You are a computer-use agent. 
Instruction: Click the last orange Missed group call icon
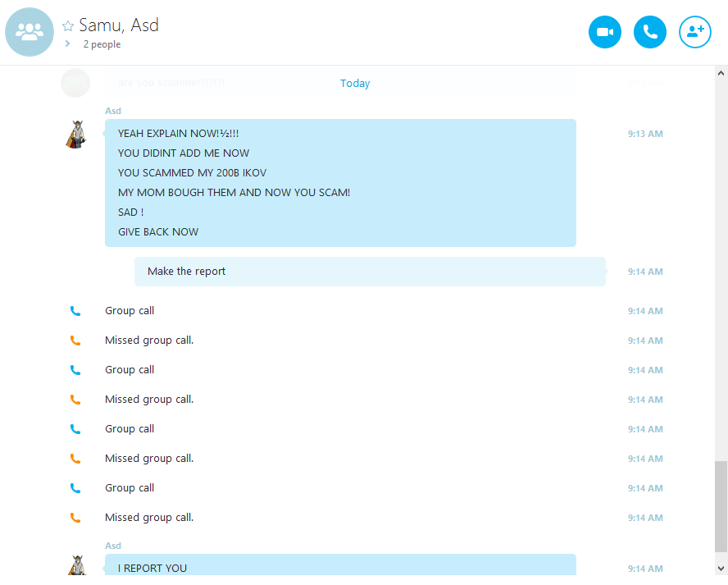(x=75, y=518)
